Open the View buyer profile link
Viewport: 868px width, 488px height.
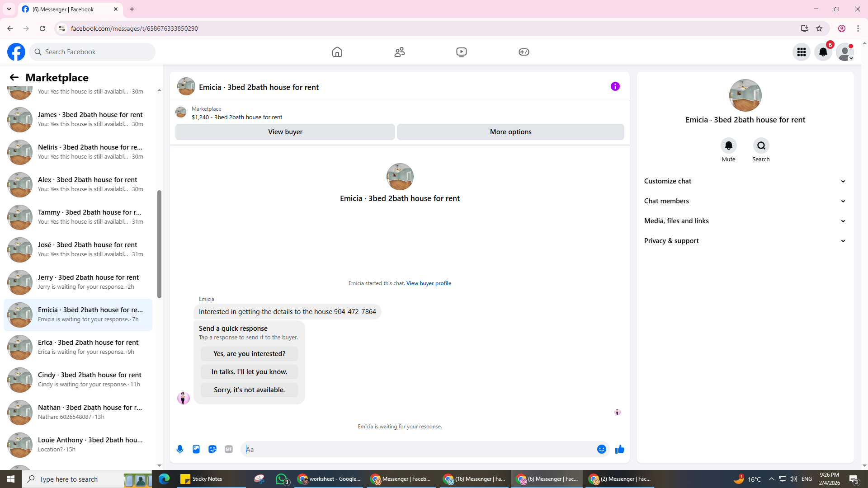click(x=428, y=283)
